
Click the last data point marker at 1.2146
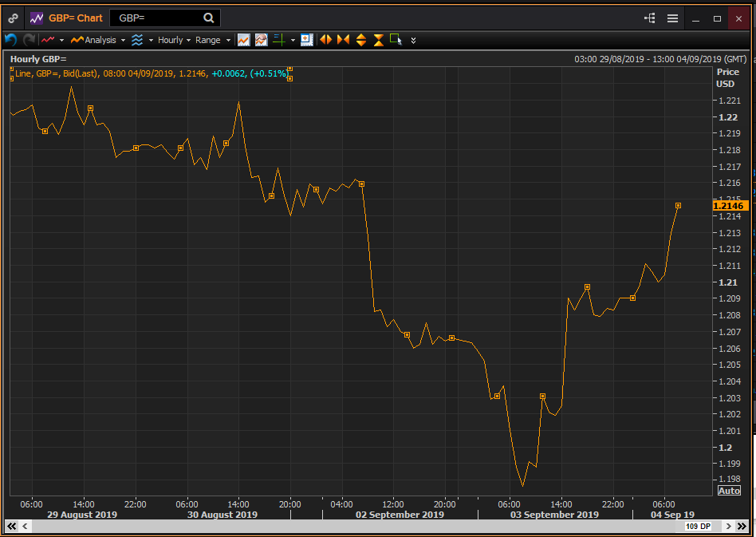[x=678, y=206]
